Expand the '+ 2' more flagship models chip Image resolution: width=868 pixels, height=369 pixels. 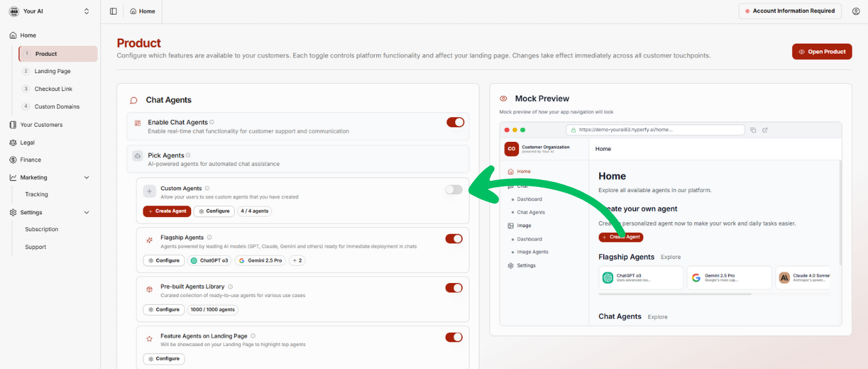(297, 260)
